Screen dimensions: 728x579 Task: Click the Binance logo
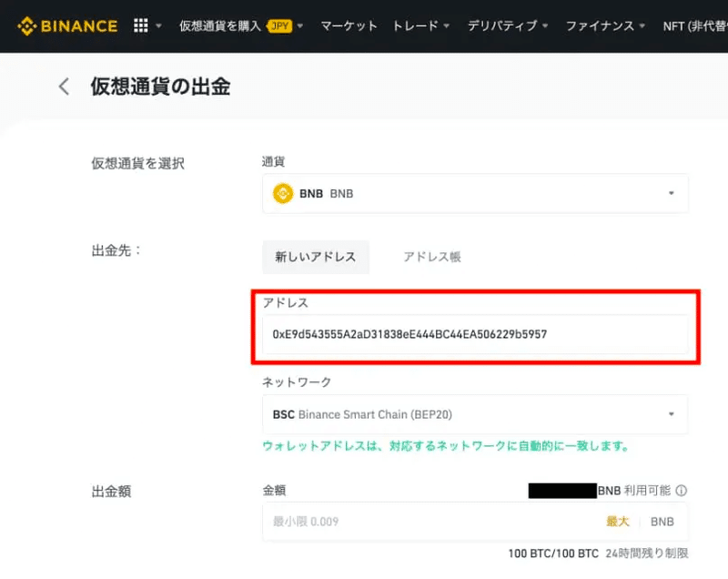(67, 26)
